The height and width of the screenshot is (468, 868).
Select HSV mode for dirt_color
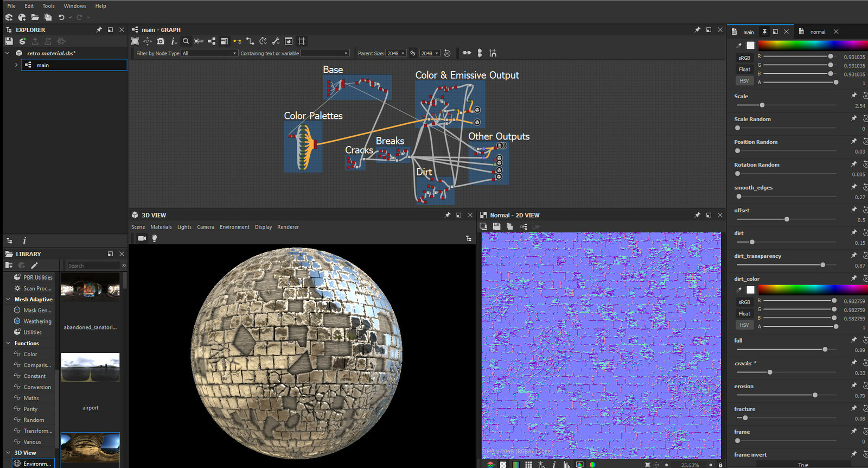[744, 325]
